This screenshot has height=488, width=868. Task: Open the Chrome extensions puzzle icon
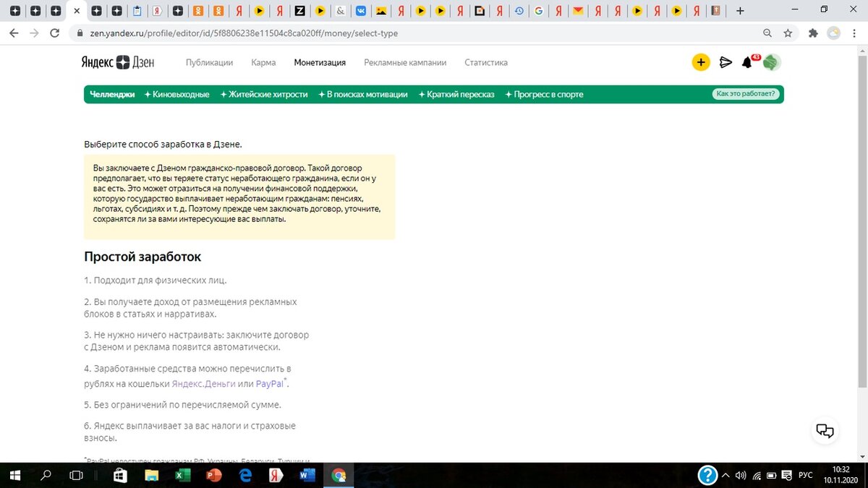click(813, 33)
